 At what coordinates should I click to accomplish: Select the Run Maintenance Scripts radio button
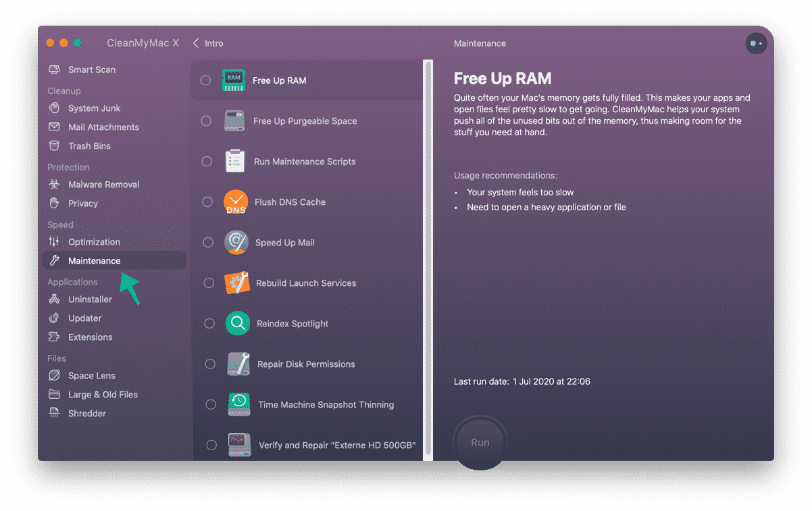click(x=207, y=162)
